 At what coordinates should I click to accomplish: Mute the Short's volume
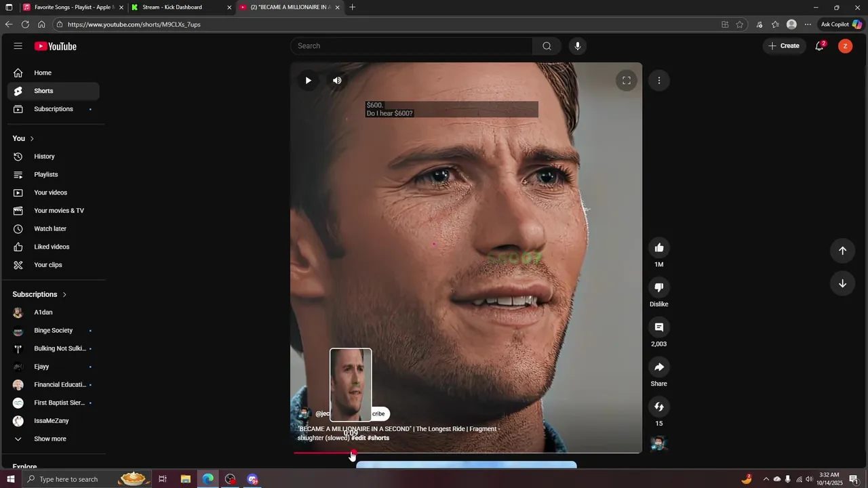point(337,81)
